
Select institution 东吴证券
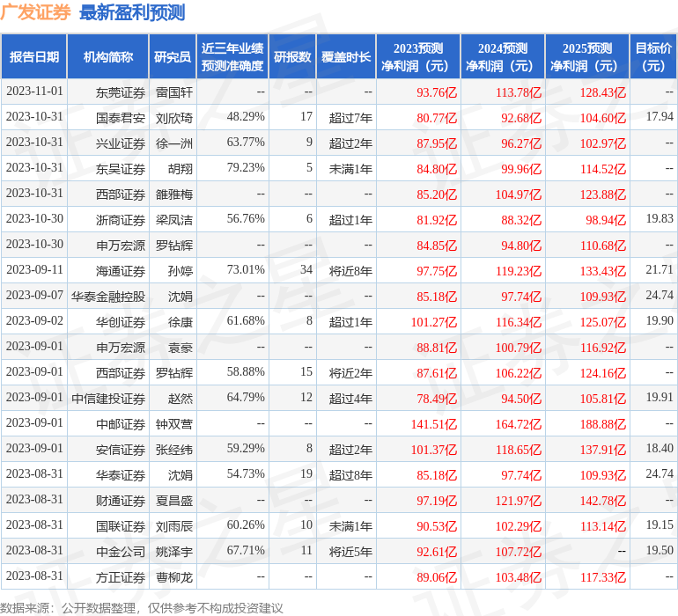pos(121,169)
